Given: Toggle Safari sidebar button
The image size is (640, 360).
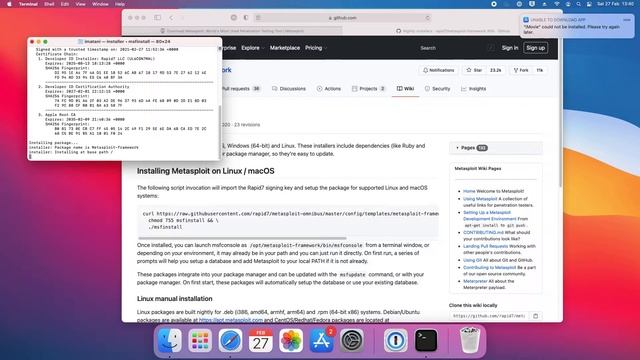Looking at the screenshot, I should pos(158,18).
